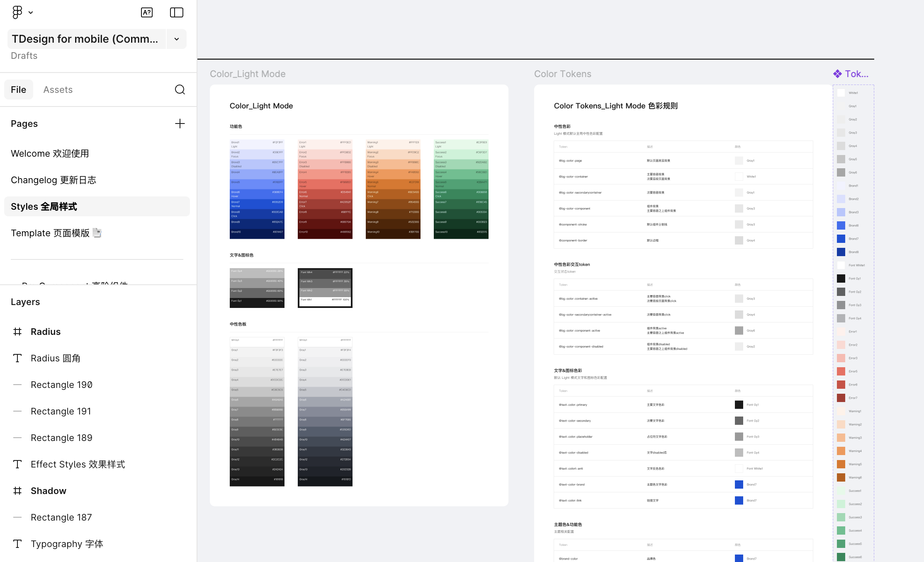Select Rectangle 190 layer
This screenshot has width=924, height=562.
click(x=61, y=385)
